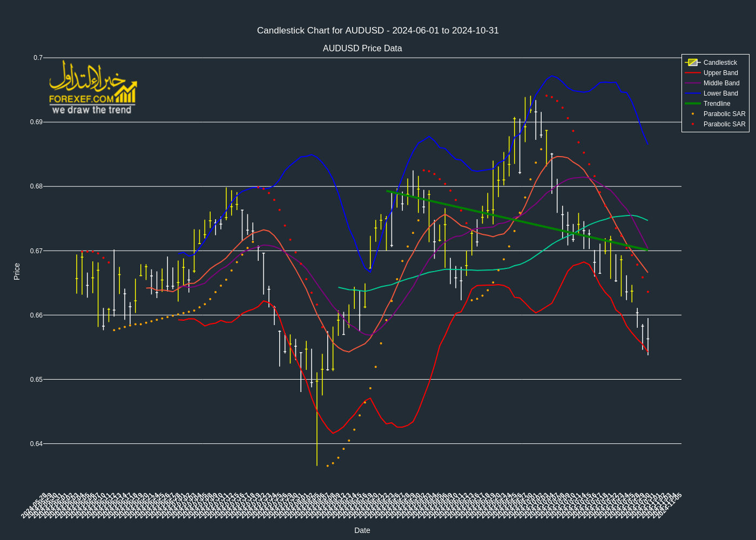This screenshot has height=540, width=756.
Task: Hide the Upper Band legend entry
Action: click(x=715, y=73)
